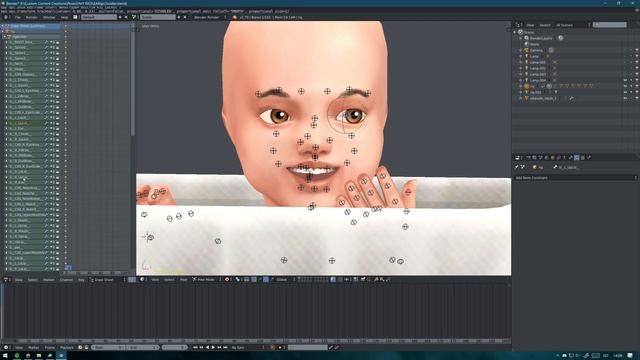Viewport: 640px width, 360px height.
Task: Select the Default screen layout field
Action: [99, 17]
